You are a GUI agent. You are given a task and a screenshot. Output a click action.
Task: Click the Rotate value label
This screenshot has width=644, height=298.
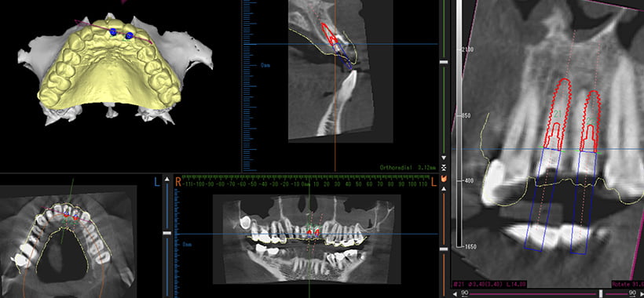coord(628,284)
